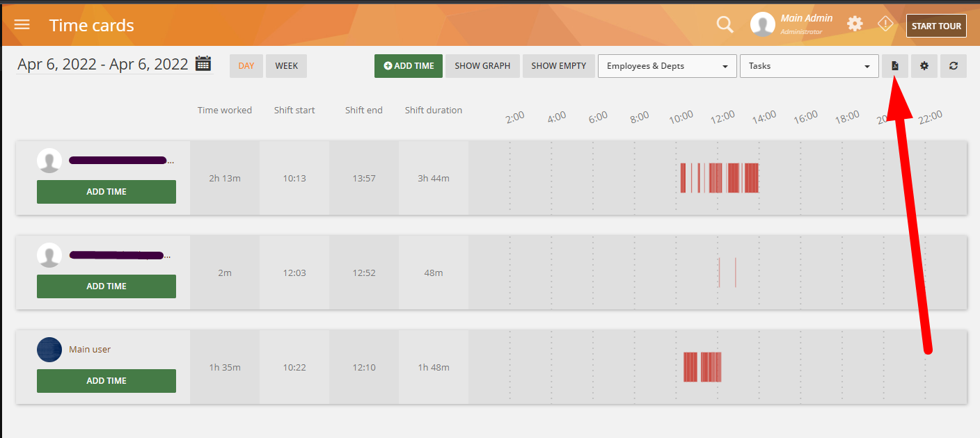Open the calendar date picker icon
The width and height of the screenshot is (980, 438).
click(x=203, y=64)
